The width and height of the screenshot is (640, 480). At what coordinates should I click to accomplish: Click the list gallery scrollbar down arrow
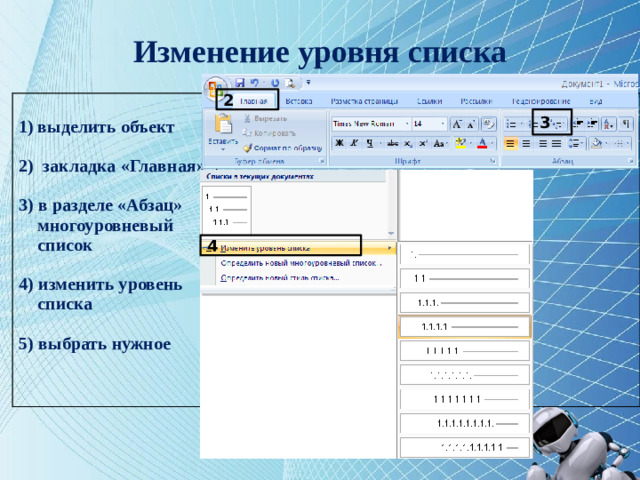click(x=391, y=233)
